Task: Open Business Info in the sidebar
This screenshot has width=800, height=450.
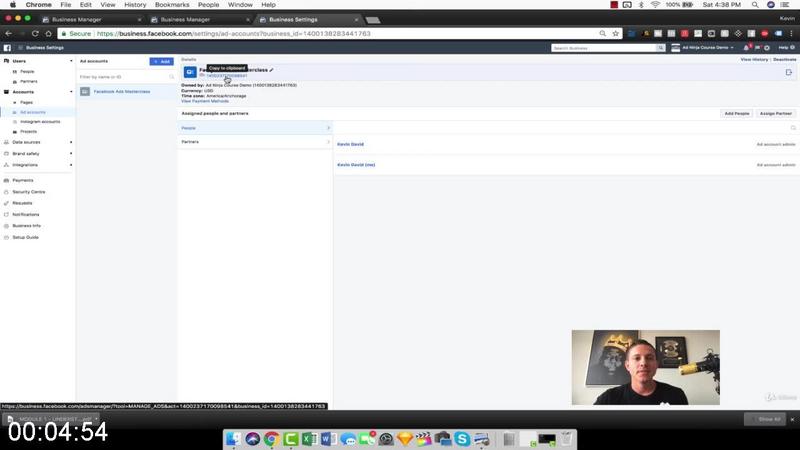Action: (x=26, y=226)
